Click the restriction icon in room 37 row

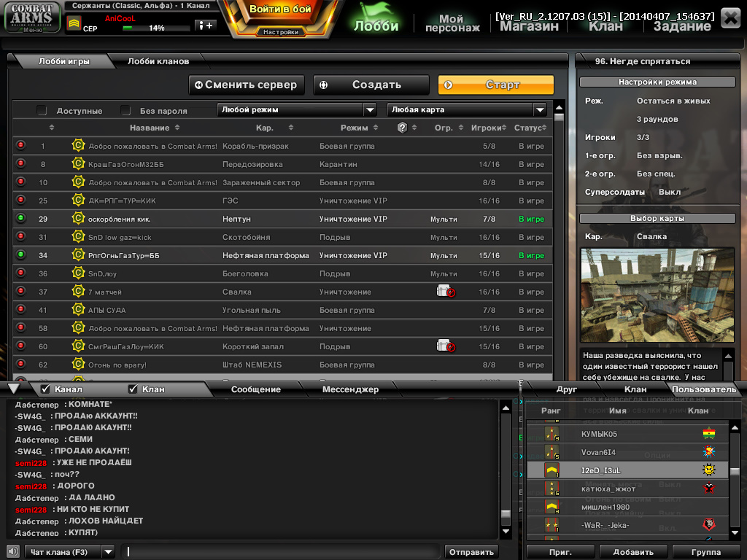click(446, 291)
